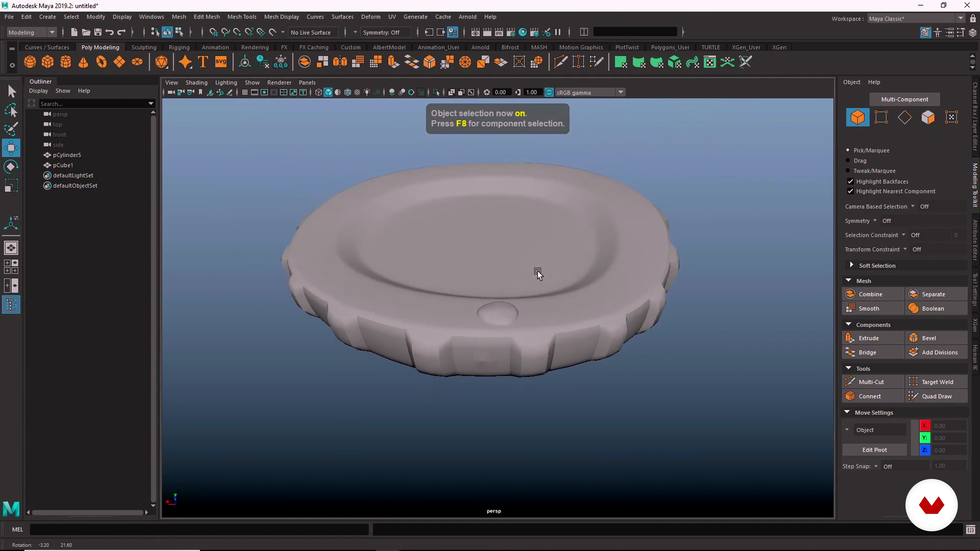Click the polygon cube shelf icon
The width and height of the screenshot is (980, 551).
click(48, 62)
